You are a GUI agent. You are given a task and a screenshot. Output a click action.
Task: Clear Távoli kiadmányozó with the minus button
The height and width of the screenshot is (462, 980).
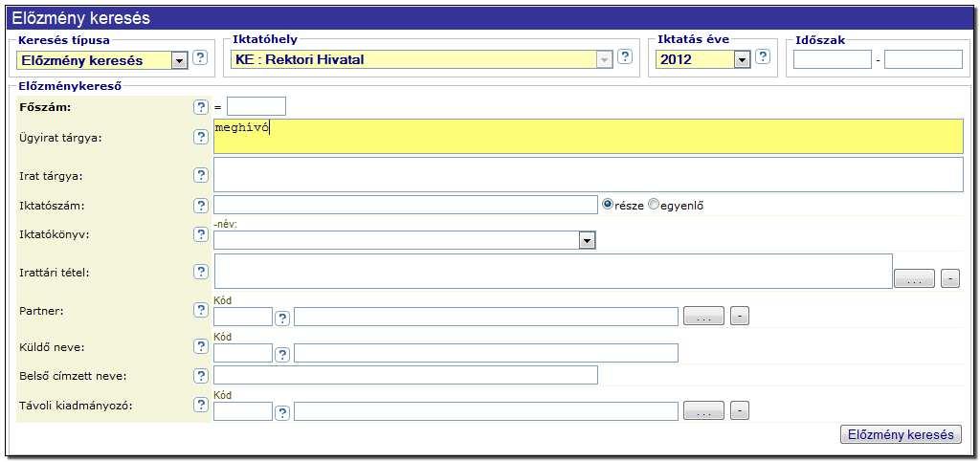pyautogui.click(x=740, y=410)
